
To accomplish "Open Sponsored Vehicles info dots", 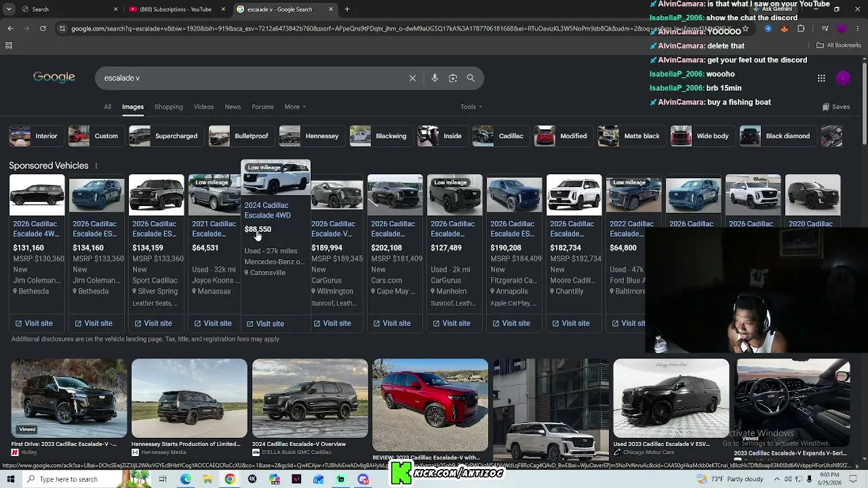I will point(96,166).
